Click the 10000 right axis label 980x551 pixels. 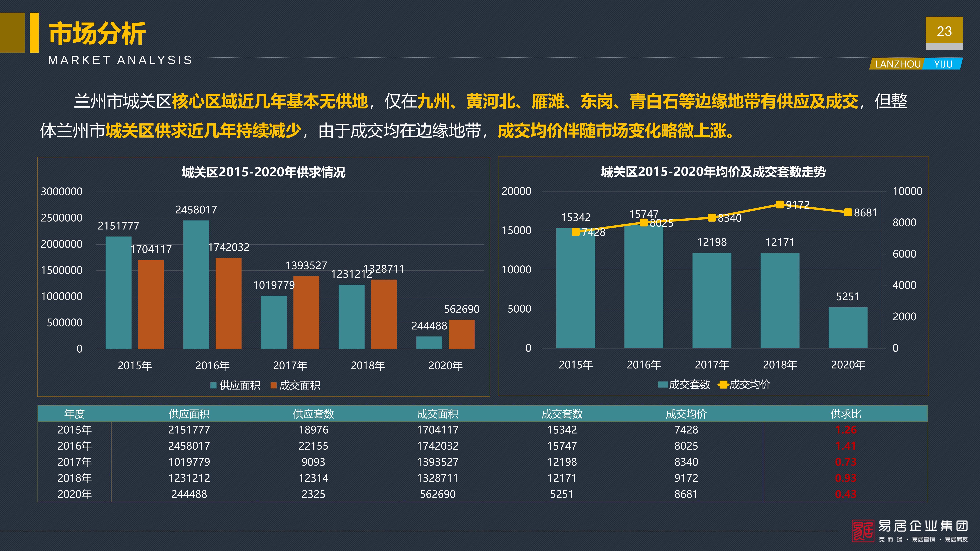point(907,191)
